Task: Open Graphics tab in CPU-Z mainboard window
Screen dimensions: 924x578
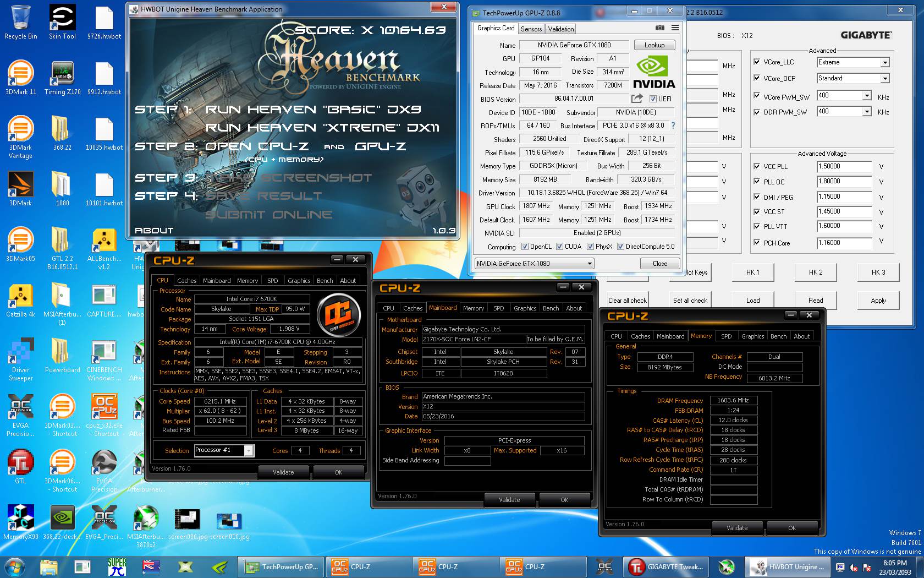Action: (525, 308)
